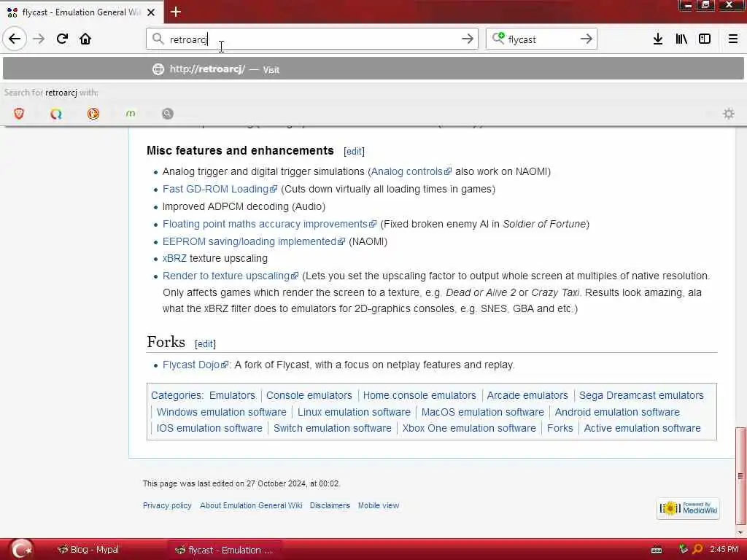This screenshot has width=747, height=560.
Task: Click the forward navigation arrow
Action: point(39,39)
